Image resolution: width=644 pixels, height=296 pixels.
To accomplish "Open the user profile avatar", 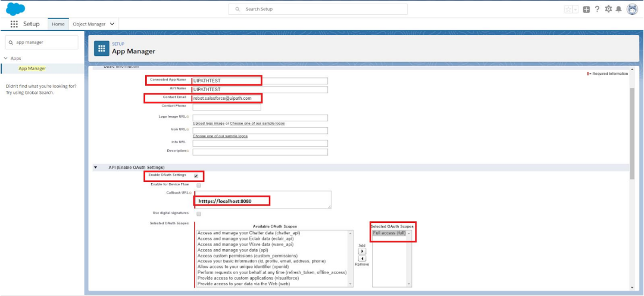I will point(632,10).
